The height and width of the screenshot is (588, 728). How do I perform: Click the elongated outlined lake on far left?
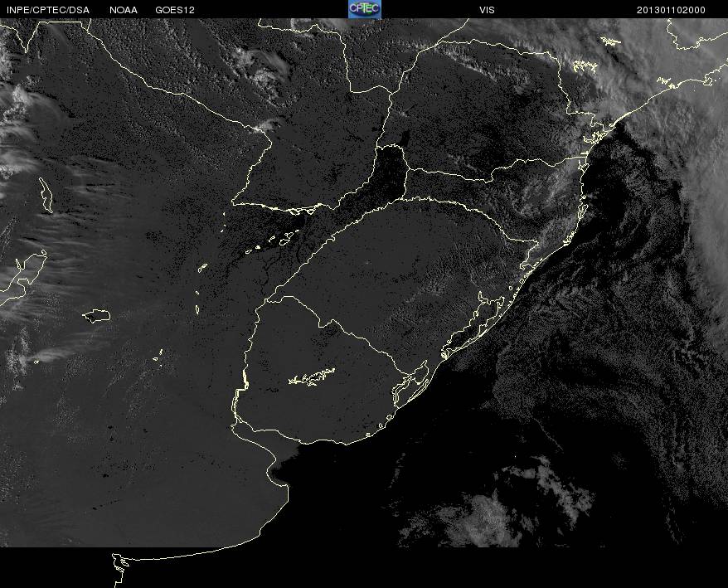coord(46,194)
